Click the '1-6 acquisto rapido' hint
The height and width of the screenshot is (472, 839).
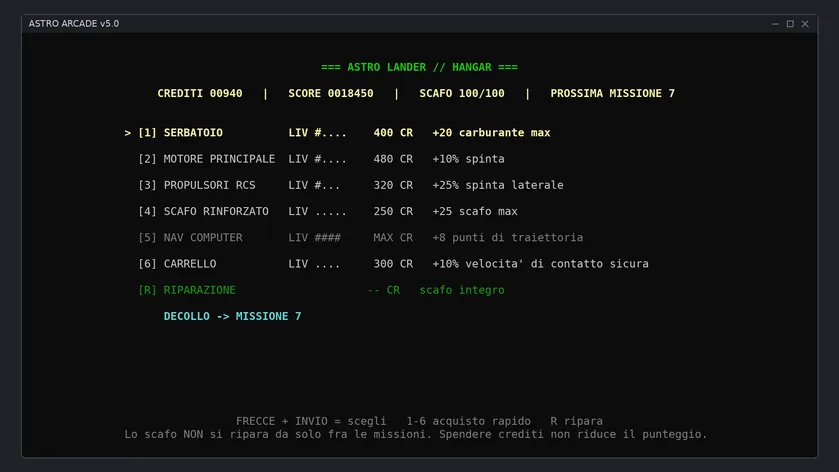[468, 421]
